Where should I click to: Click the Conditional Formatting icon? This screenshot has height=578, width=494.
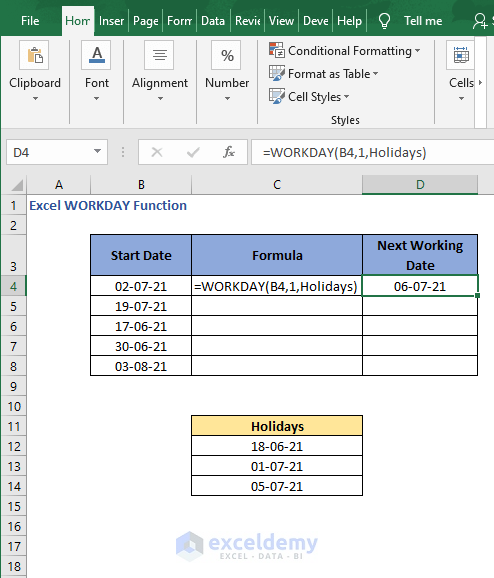(276, 50)
